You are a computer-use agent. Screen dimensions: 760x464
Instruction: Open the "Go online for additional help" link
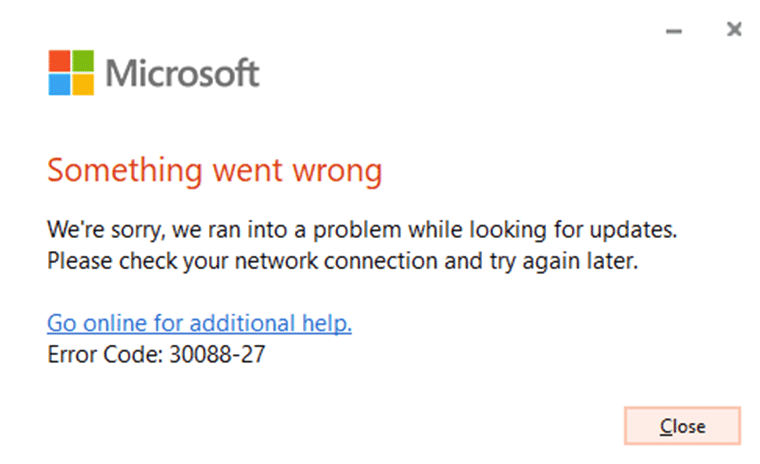(199, 324)
